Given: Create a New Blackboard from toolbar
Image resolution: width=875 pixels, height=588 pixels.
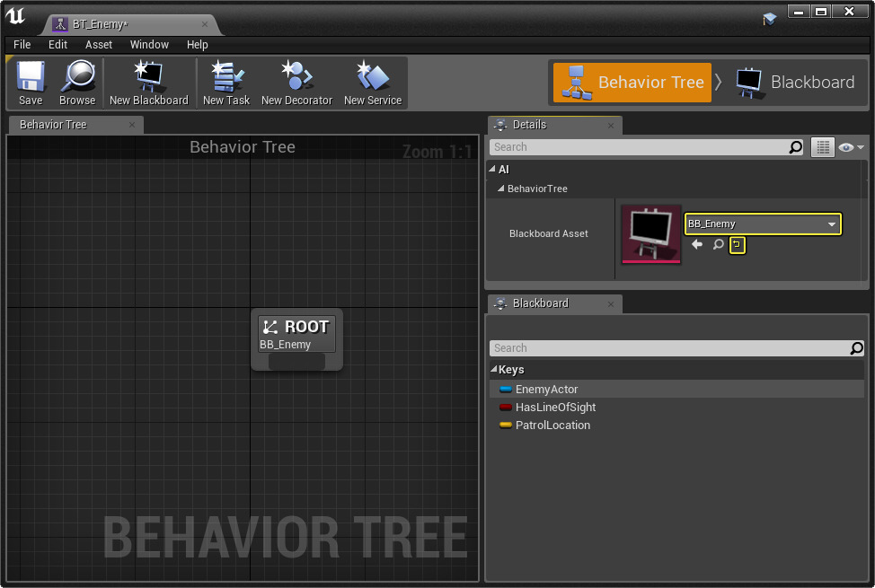Looking at the screenshot, I should click(x=148, y=83).
